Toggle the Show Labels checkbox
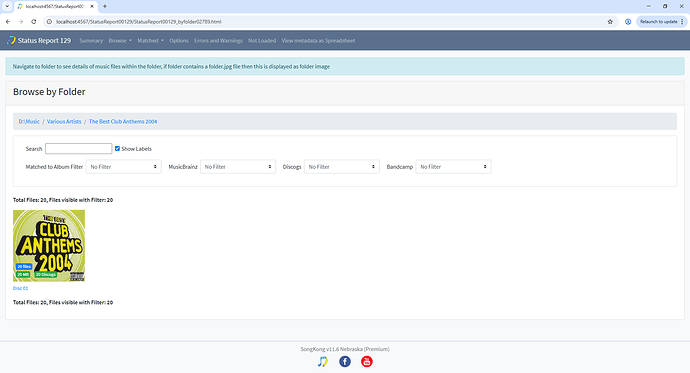The height and width of the screenshot is (373, 690). pyautogui.click(x=117, y=149)
